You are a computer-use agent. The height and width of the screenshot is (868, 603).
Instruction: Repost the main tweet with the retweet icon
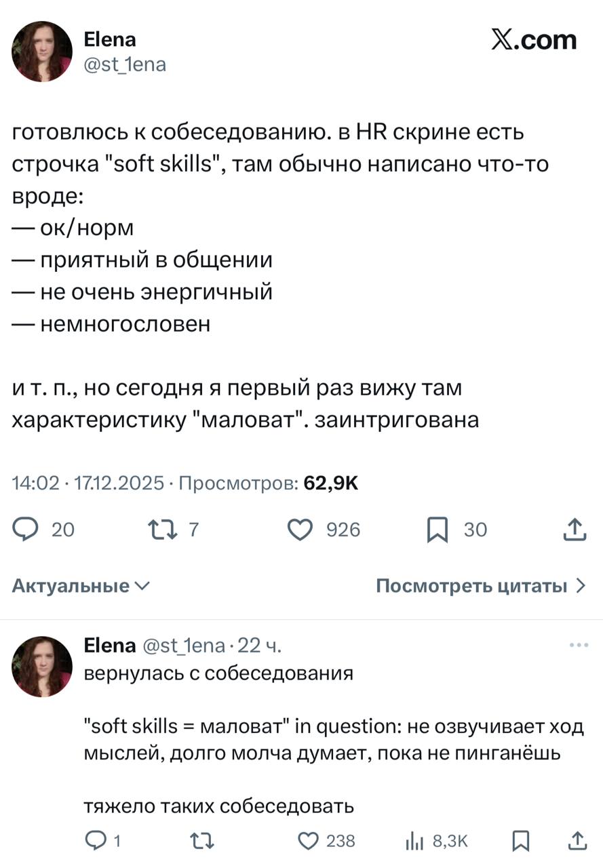[163, 530]
